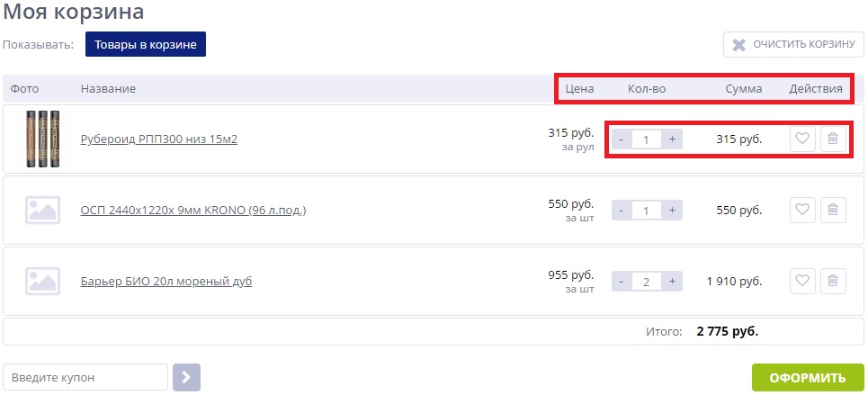This screenshot has width=868, height=395.
Task: Add Рубероид РПП300 to favorites with heart icon
Action: [x=802, y=139]
